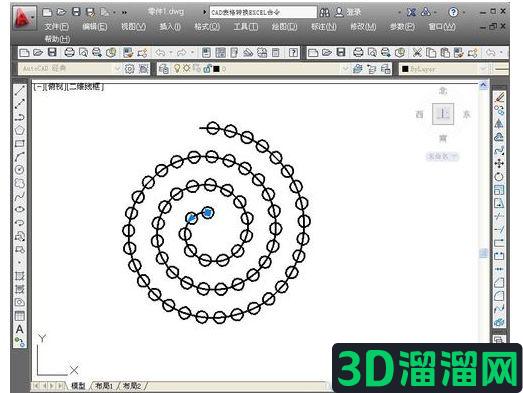Viewport: 523px width, 393px height.
Task: Select the Table tool
Action: coord(20,316)
